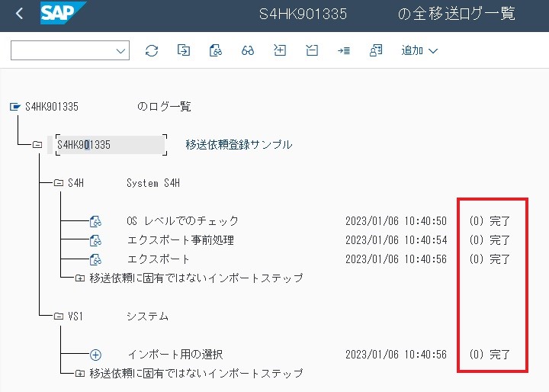Expand 移送依頼に固有ではないインポートステップ under VS1
This screenshot has width=549, height=392.
pos(80,374)
